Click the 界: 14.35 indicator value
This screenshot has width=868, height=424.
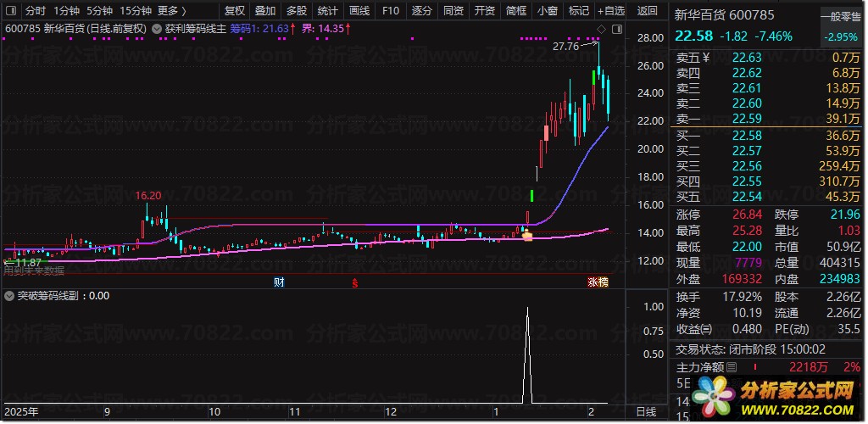(323, 29)
